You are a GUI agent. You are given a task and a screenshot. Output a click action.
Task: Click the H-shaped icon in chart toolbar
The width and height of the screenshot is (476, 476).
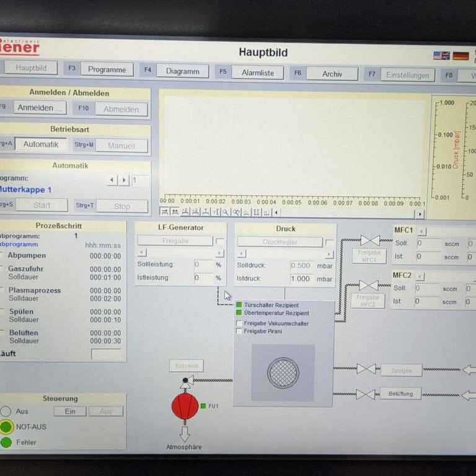click(x=257, y=213)
